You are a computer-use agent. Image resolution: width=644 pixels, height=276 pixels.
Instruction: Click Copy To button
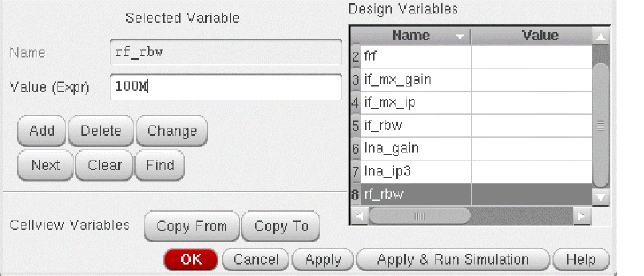click(280, 226)
